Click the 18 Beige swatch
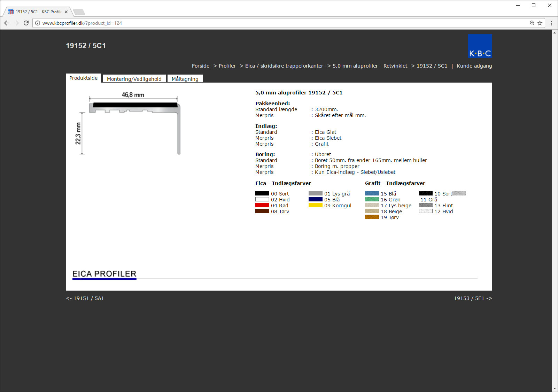Image resolution: width=558 pixels, height=392 pixels. [x=372, y=211]
